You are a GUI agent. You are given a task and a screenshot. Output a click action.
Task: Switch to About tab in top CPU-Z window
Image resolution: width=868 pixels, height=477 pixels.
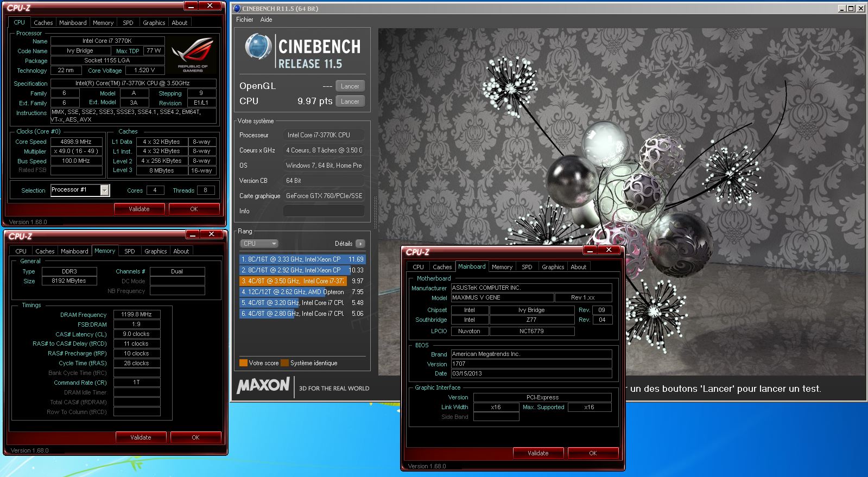click(180, 23)
